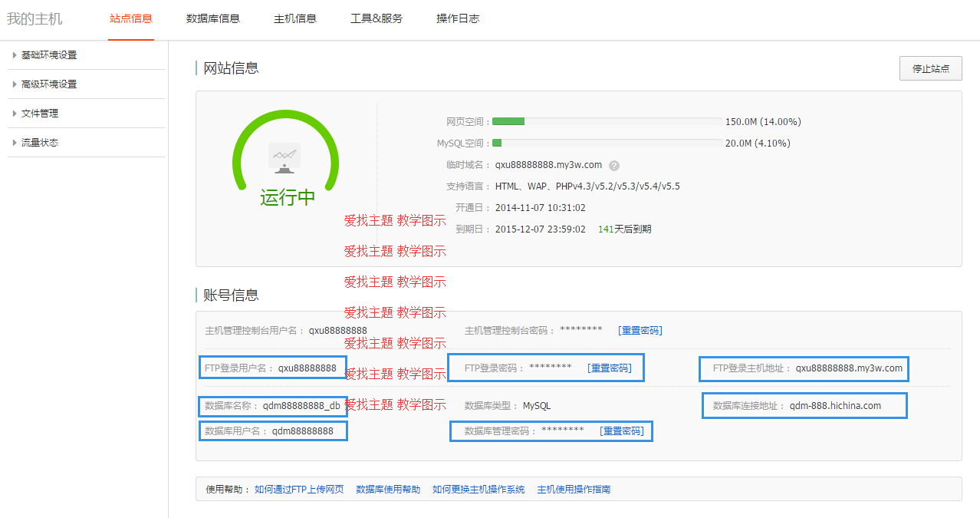Click the chart icon inside the 运行中 circle
Screen dimensions: 980x518
click(285, 156)
